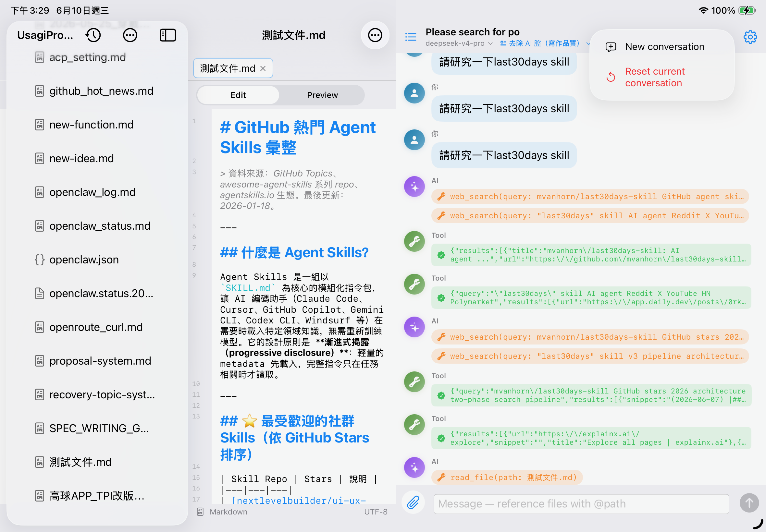Click the red reset arrow icon

pos(611,77)
